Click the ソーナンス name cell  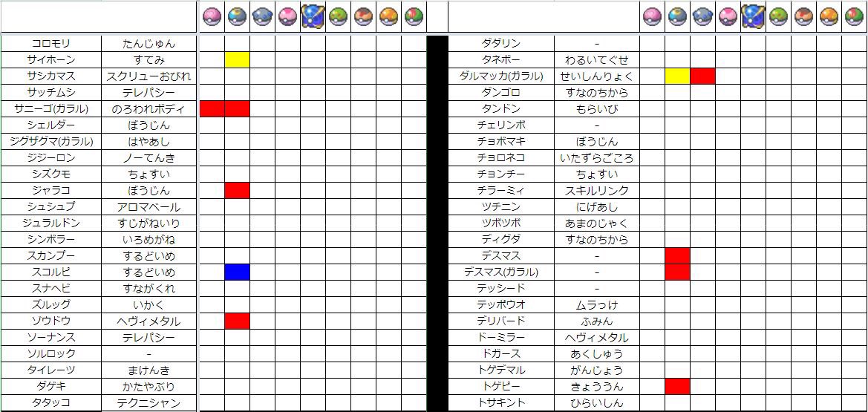[x=51, y=337]
